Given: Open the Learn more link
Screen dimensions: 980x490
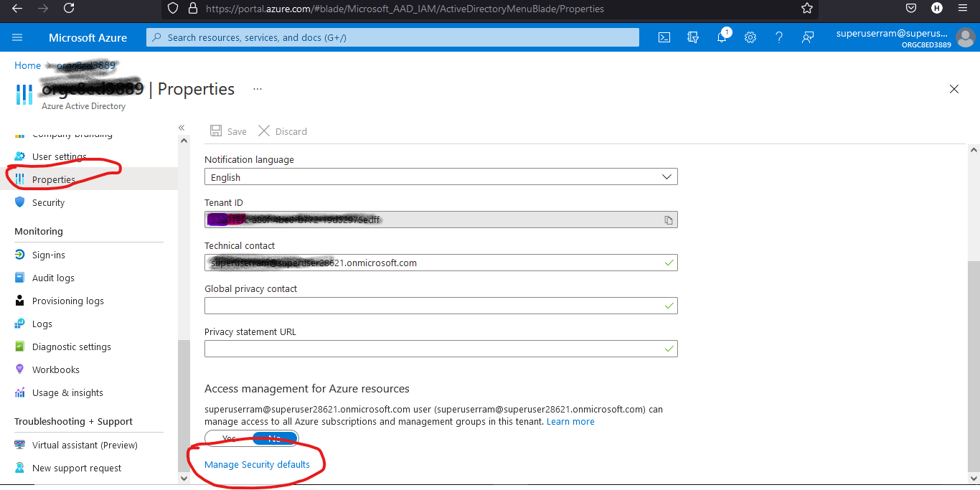Looking at the screenshot, I should [x=570, y=421].
